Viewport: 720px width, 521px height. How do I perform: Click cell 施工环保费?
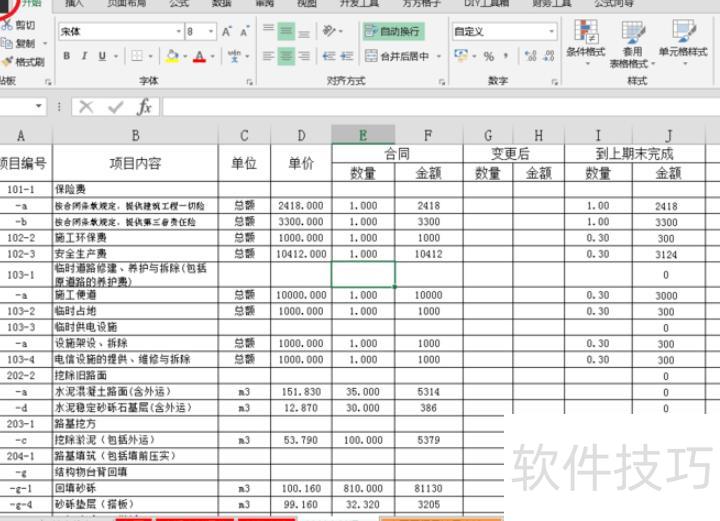click(135, 238)
